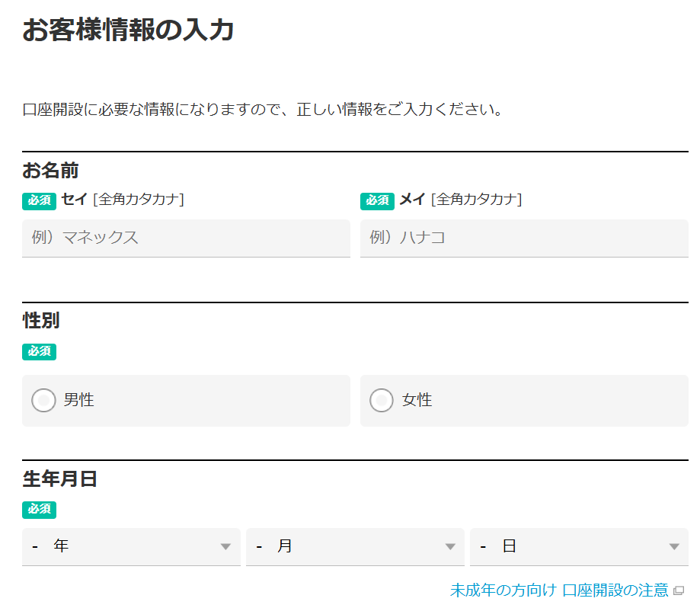700x608 pixels.
Task: Click the 必須 badge next to メイ
Action: 377,200
